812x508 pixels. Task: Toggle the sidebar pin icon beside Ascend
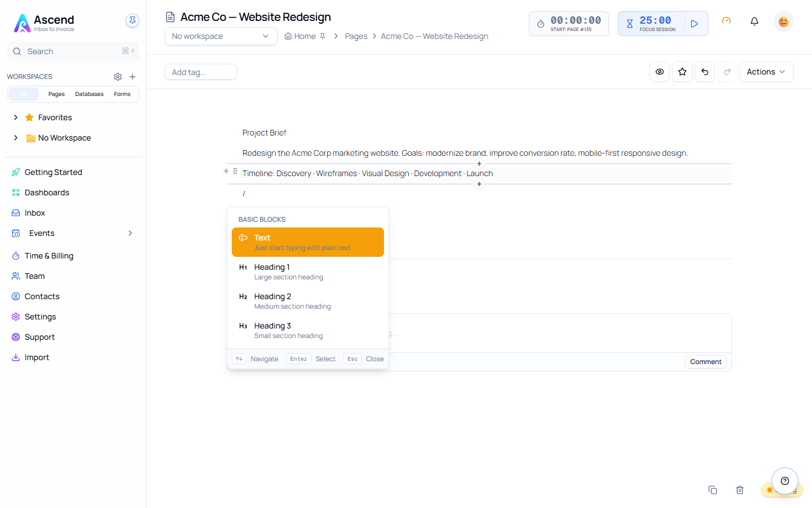133,20
